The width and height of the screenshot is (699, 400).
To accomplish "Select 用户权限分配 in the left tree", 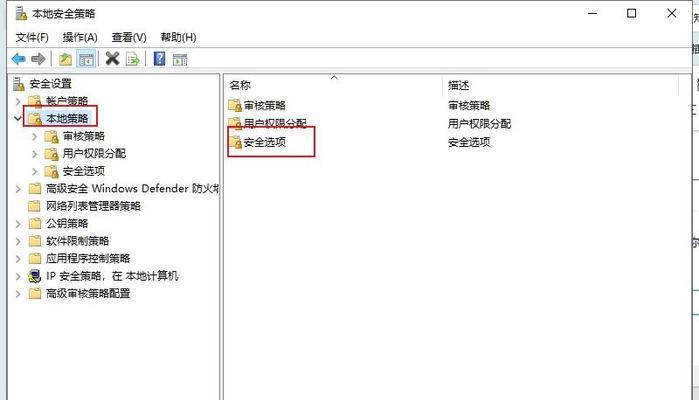I will (x=94, y=154).
